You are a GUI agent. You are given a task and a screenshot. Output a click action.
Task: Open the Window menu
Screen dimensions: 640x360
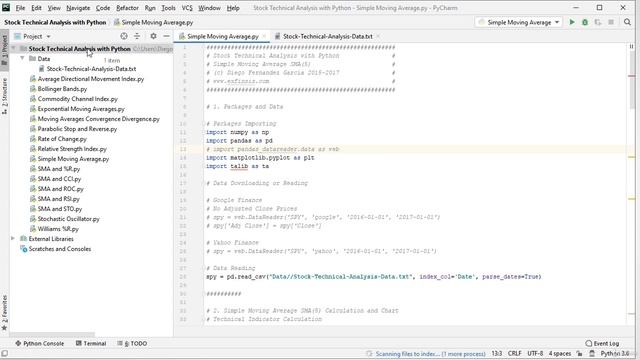(209, 8)
